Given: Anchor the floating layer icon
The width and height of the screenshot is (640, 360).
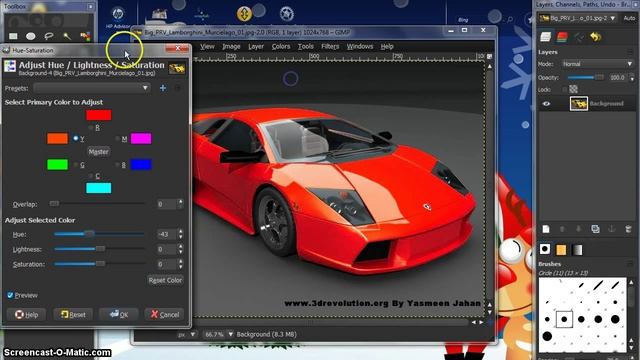Looking at the screenshot, I should pos(611,229).
